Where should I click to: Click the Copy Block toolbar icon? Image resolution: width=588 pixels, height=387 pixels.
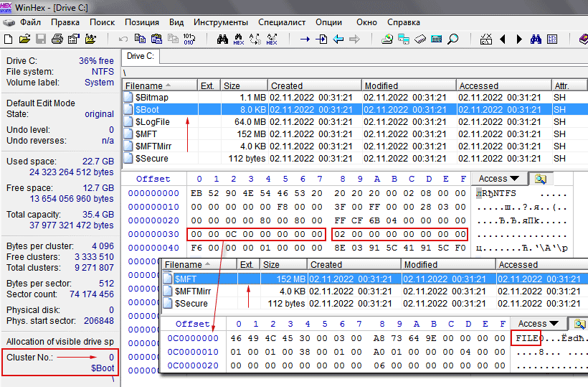139,39
